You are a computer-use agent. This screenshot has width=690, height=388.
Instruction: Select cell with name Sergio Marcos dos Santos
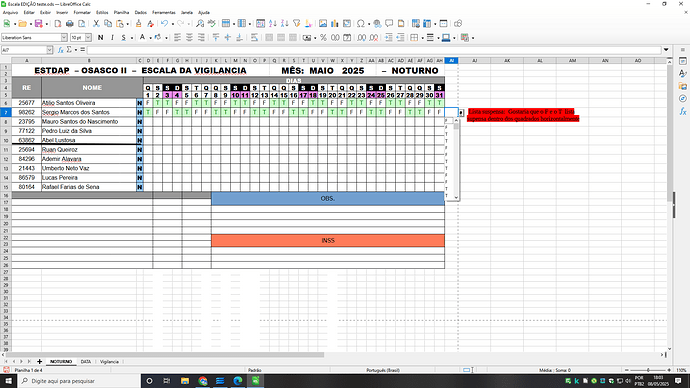(x=89, y=112)
